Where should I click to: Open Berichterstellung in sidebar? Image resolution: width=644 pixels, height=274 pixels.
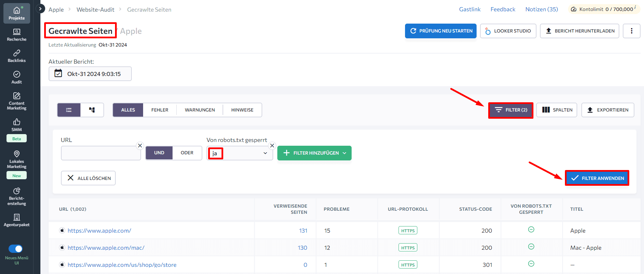coord(16,197)
